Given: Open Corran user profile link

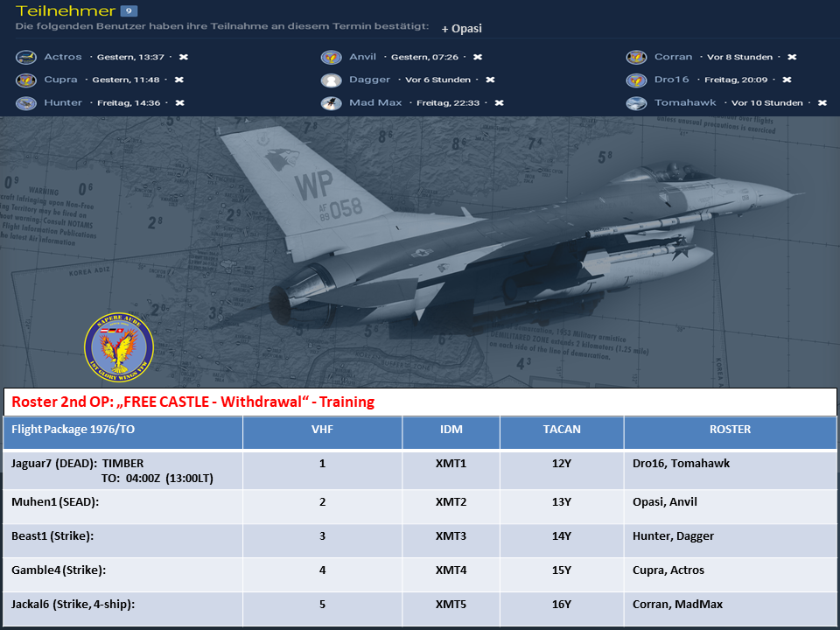Looking at the screenshot, I should tap(674, 57).
